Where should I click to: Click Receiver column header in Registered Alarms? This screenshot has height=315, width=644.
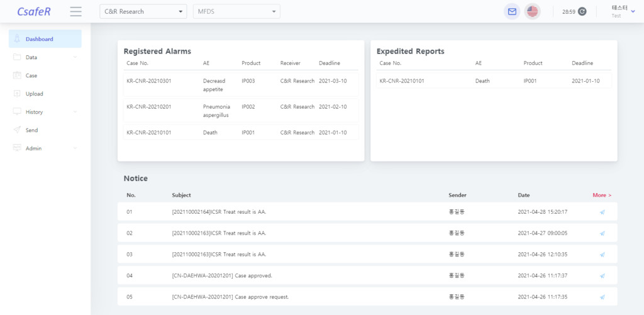291,64
